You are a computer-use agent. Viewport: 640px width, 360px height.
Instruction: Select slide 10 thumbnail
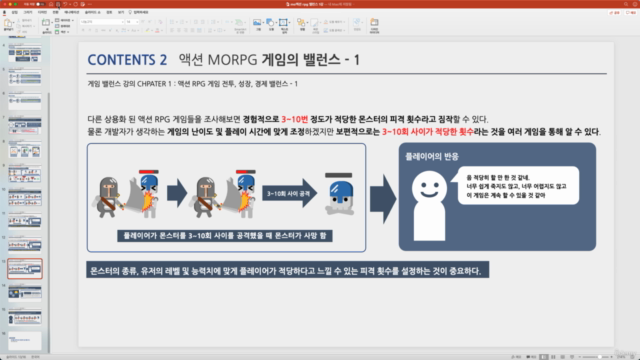24,198
